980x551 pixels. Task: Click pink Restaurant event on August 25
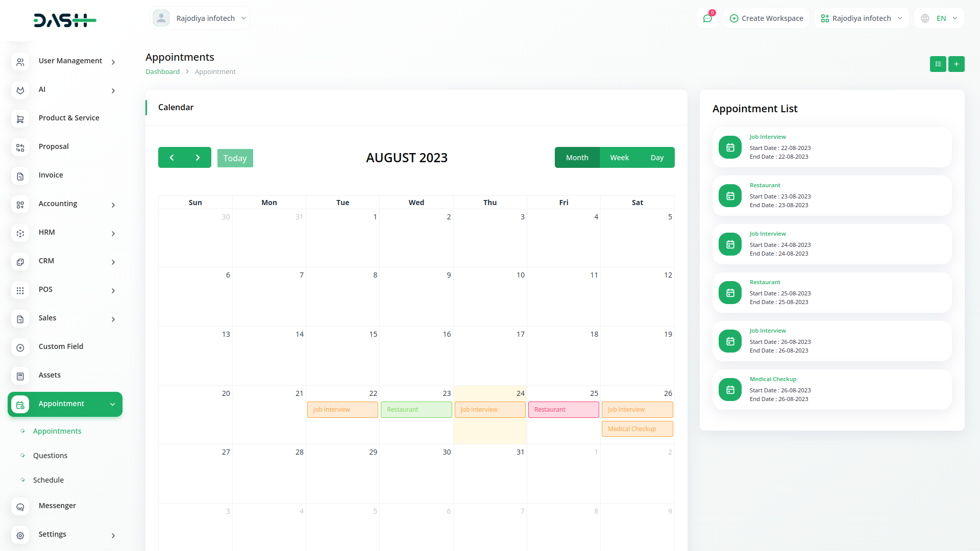[563, 410]
